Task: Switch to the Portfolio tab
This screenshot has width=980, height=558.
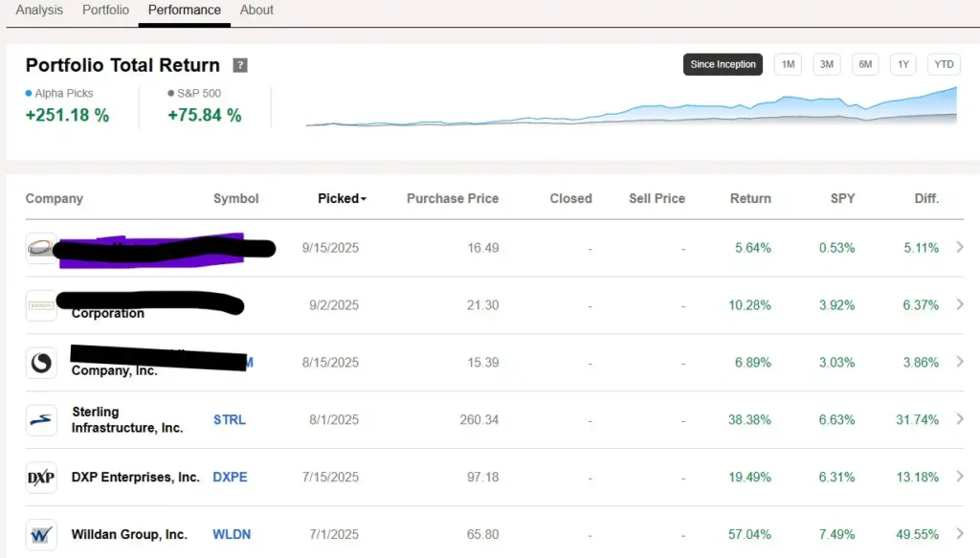Action: pyautogui.click(x=105, y=10)
